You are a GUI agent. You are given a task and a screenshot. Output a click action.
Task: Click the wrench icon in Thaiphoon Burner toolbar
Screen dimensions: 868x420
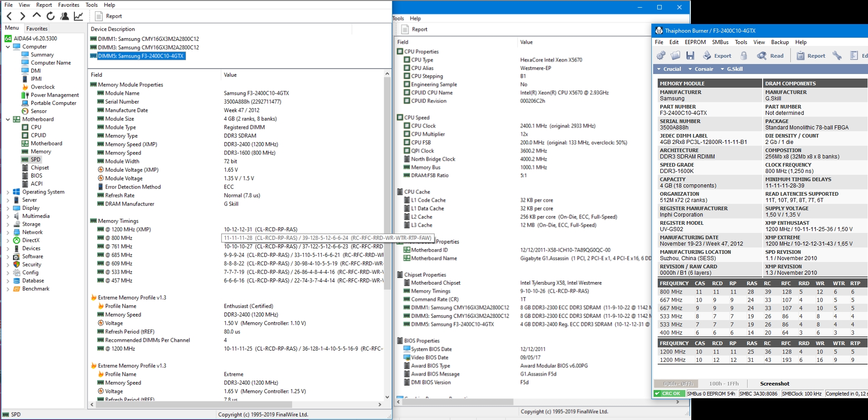(837, 55)
